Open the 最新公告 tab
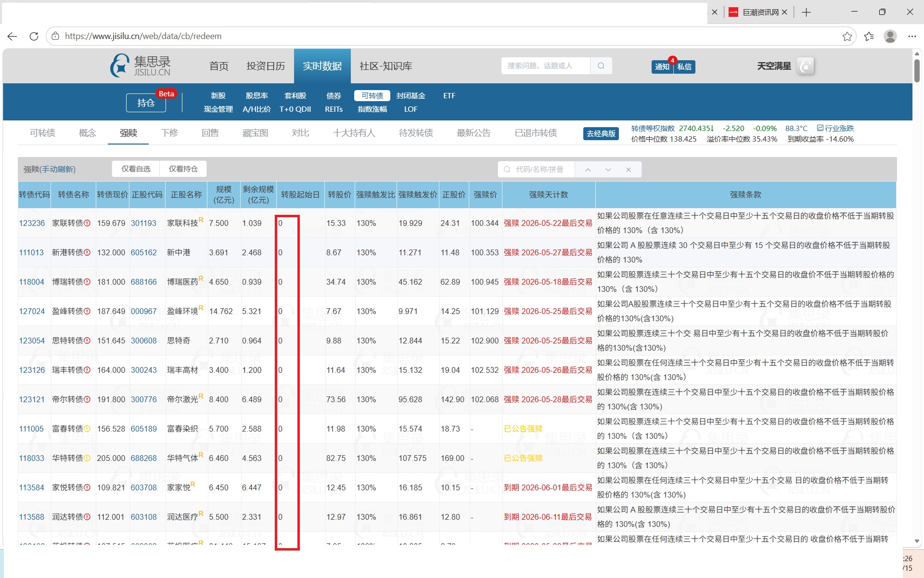Viewport: 924px width, 578px height. (x=474, y=133)
